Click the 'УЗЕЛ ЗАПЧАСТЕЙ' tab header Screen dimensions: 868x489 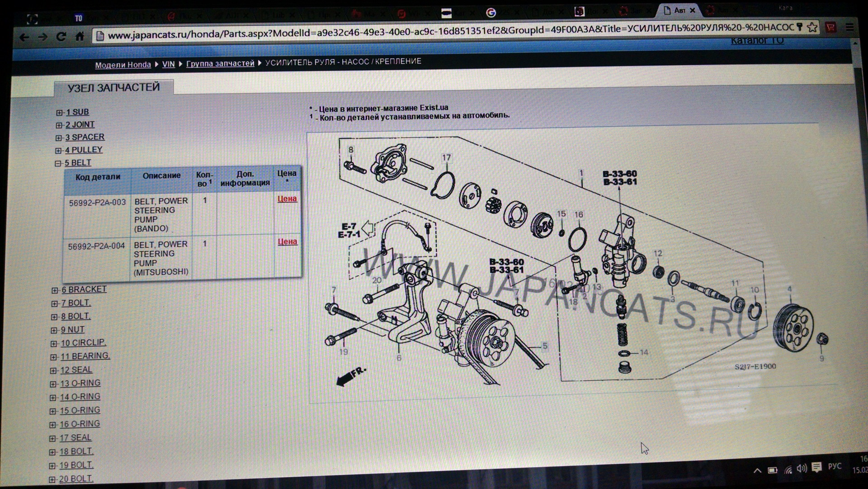(x=113, y=88)
